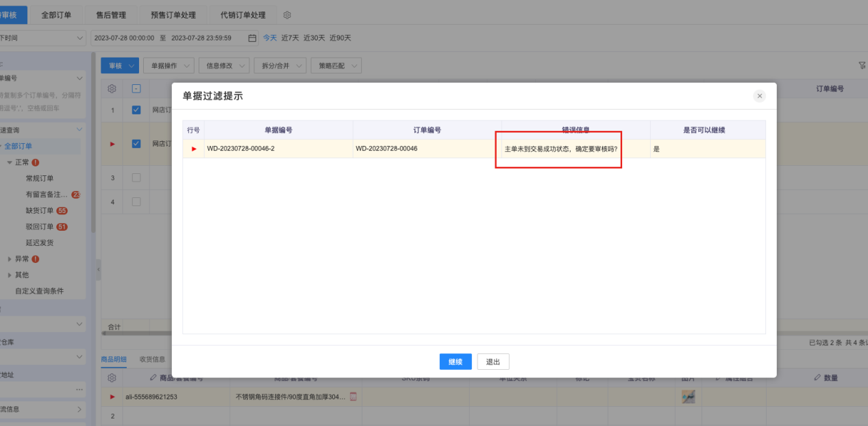Screen dimensions: 868x426
Task: Uncheck the checked checkbox below row 1
Action: pos(136,144)
